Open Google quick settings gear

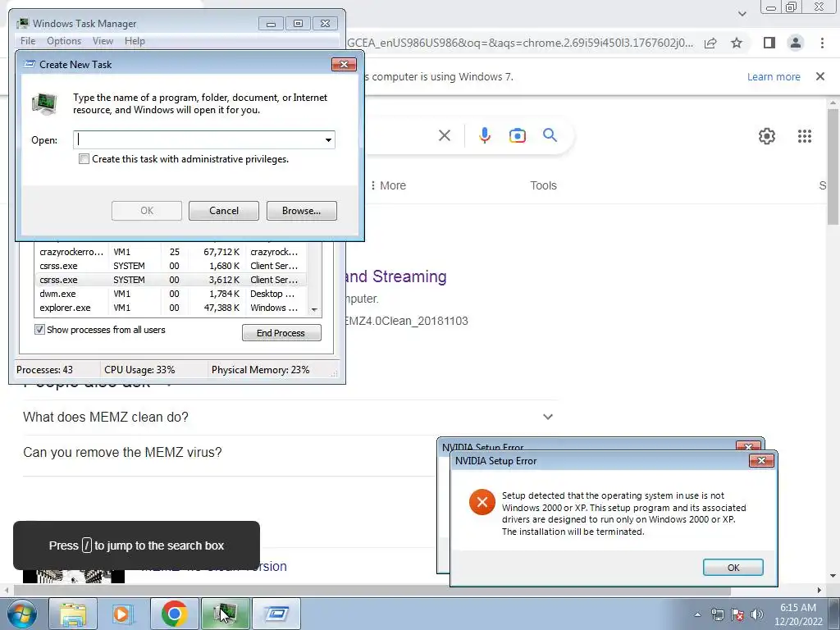click(767, 136)
